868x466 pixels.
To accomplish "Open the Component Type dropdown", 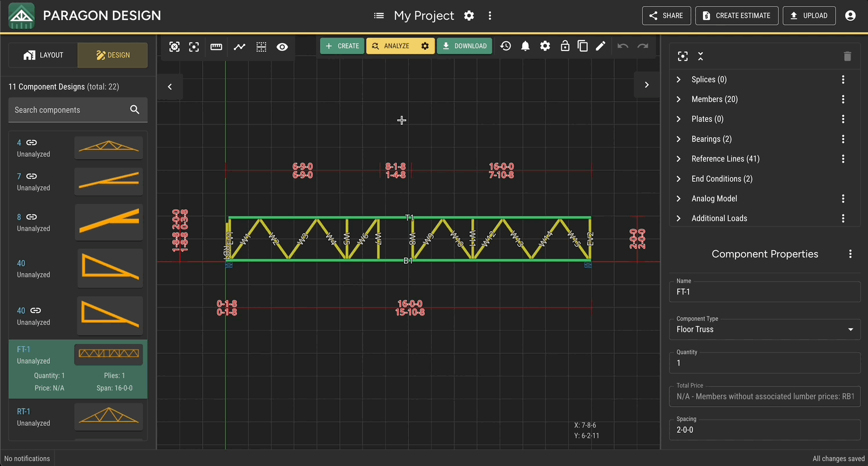I will (x=765, y=329).
